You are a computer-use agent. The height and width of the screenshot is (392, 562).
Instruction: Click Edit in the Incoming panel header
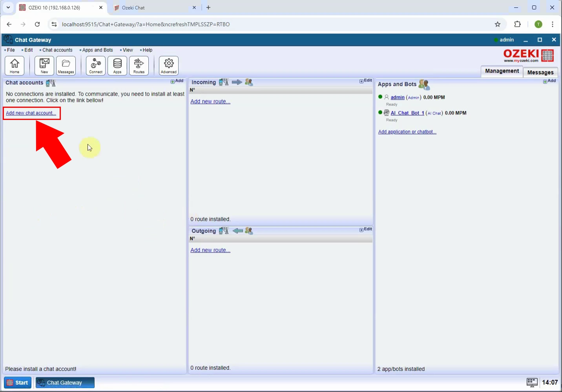(366, 81)
